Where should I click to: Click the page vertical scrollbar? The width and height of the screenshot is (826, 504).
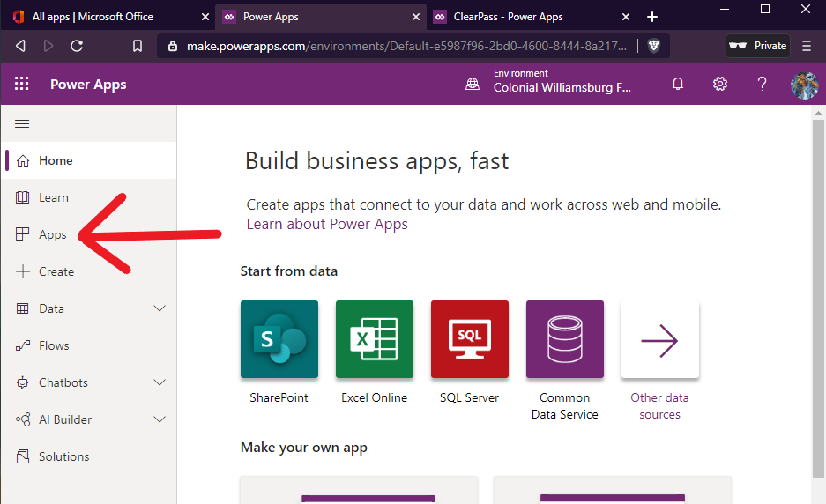[x=818, y=299]
